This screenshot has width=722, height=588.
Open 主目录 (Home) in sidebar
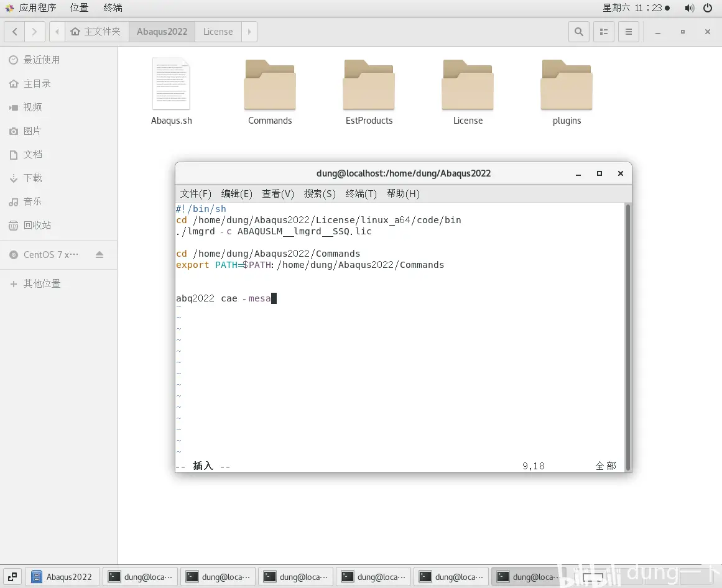tap(58, 84)
